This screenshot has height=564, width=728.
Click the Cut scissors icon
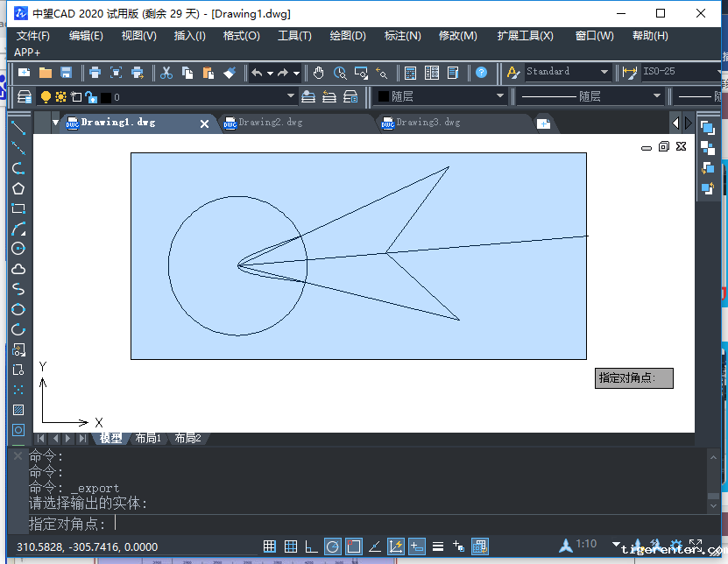(x=166, y=73)
